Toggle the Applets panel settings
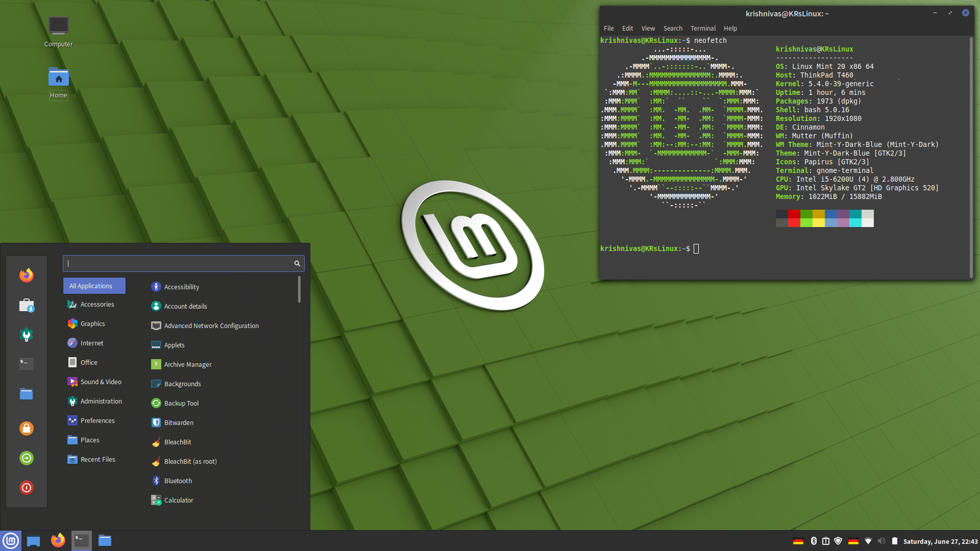980x551 pixels. 175,344
